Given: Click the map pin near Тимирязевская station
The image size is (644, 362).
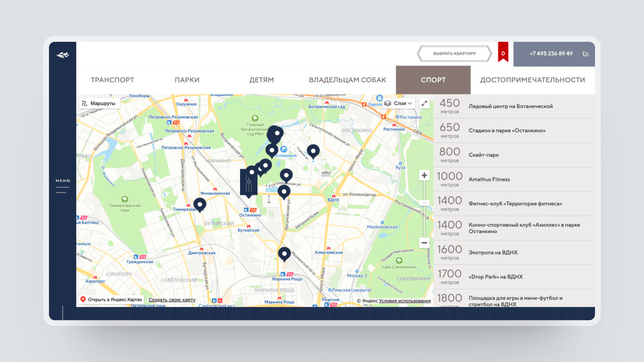Looking at the screenshot, I should [200, 204].
